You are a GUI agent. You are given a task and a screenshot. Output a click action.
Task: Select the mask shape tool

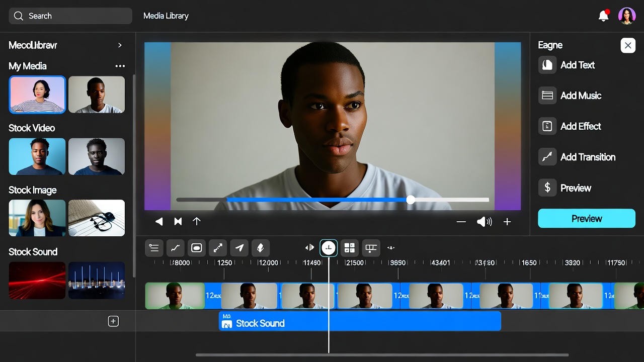[197, 247]
